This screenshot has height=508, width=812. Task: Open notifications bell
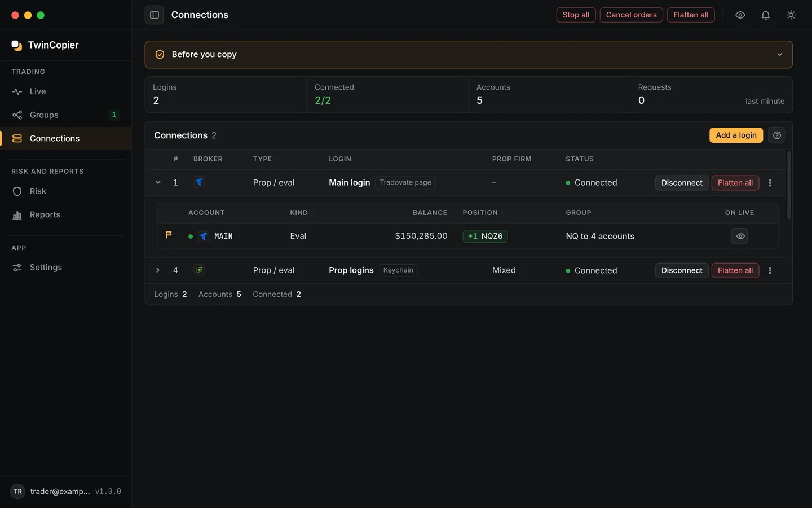(x=765, y=15)
